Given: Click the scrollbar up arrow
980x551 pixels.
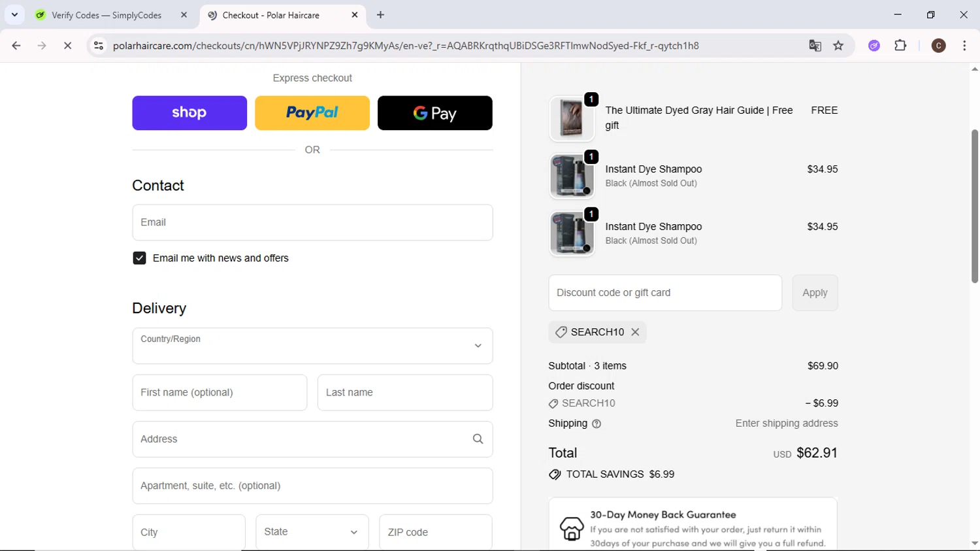Looking at the screenshot, I should click(975, 69).
